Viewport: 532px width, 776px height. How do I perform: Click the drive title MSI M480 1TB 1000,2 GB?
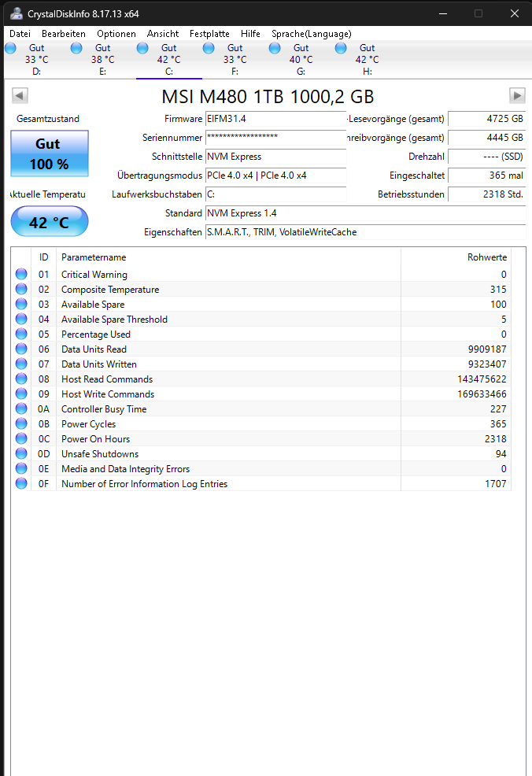[268, 97]
